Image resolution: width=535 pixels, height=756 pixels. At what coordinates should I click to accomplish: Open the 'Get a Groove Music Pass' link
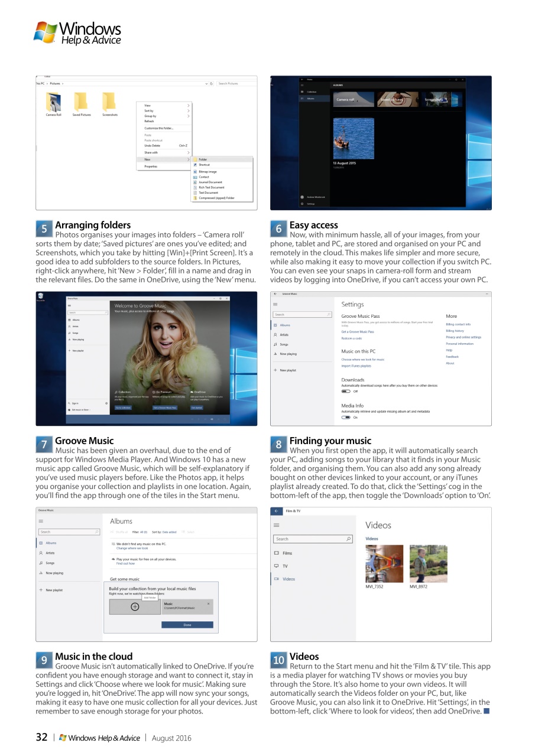point(358,331)
